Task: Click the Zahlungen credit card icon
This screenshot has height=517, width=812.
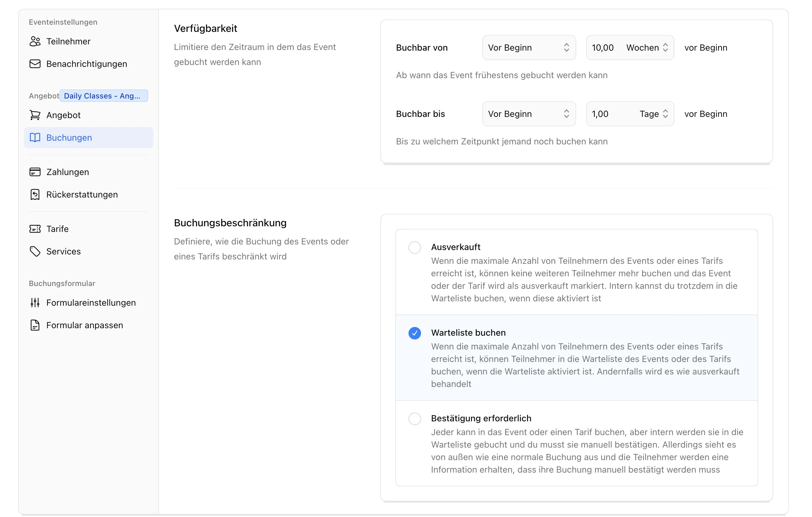Action: pos(35,172)
